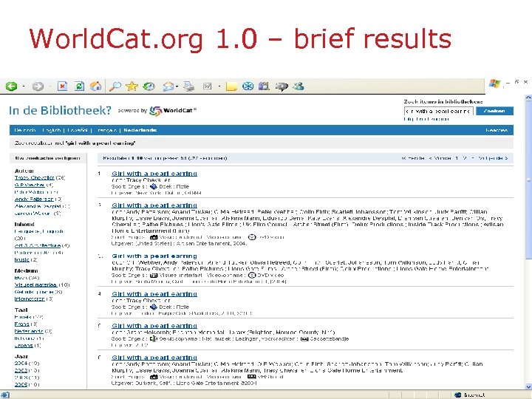The image size is (532, 399).
Task: Select Español in language bar
Action: 78,130
